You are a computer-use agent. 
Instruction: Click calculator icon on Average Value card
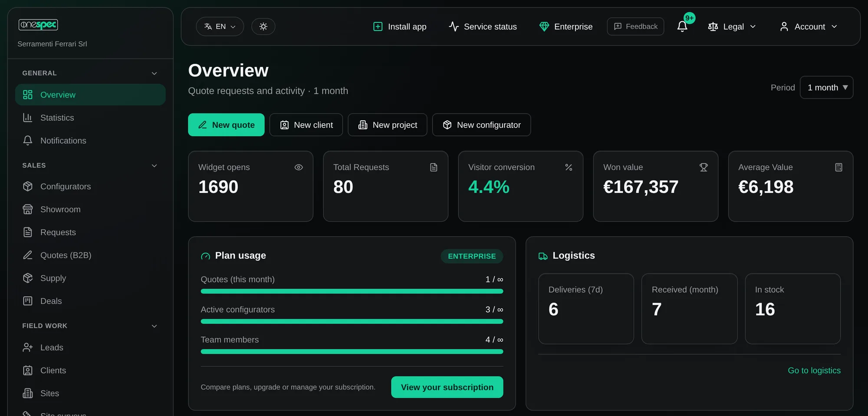click(x=838, y=167)
